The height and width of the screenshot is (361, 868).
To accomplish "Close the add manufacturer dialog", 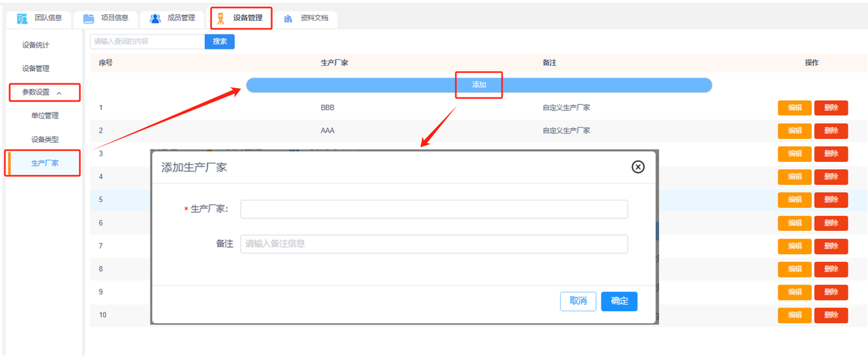I will pyautogui.click(x=637, y=167).
